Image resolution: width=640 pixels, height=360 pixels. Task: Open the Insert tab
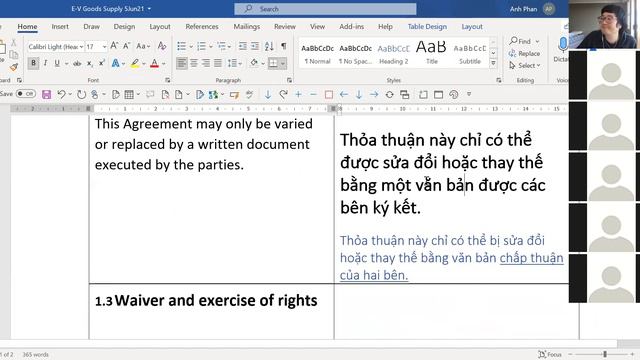pos(60,27)
